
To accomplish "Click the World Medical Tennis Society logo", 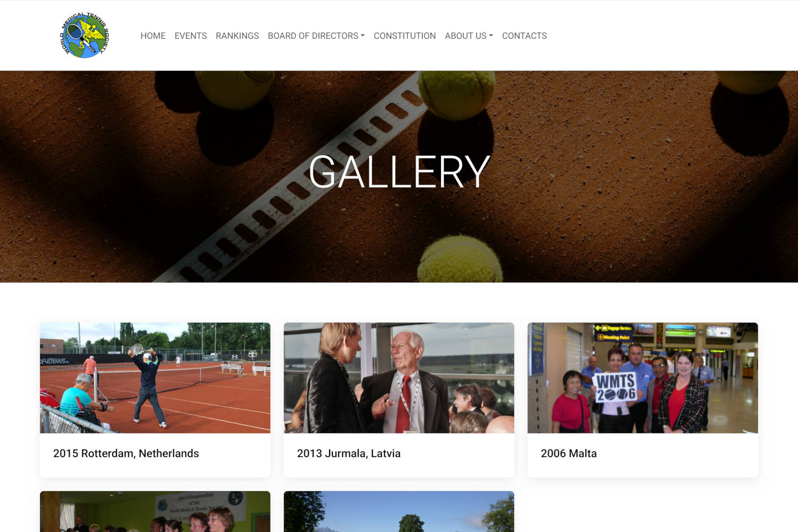I will click(x=84, y=35).
